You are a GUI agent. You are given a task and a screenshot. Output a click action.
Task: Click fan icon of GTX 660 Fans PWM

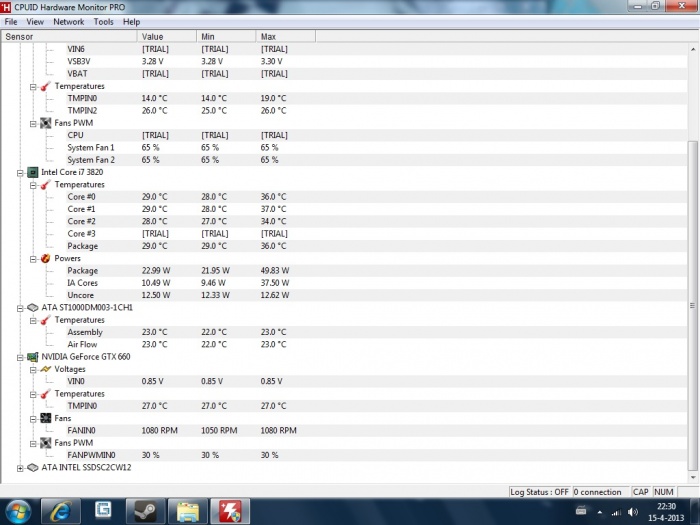tap(46, 443)
